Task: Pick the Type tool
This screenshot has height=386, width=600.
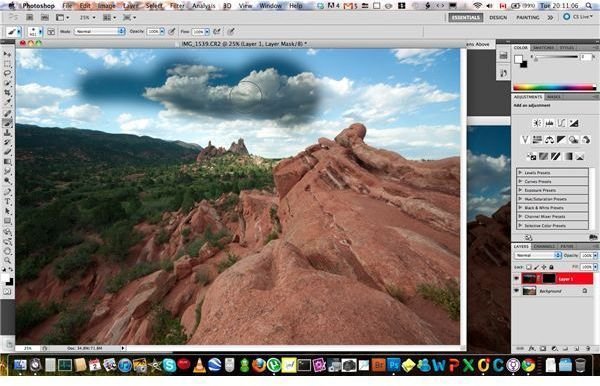Action: 7,202
